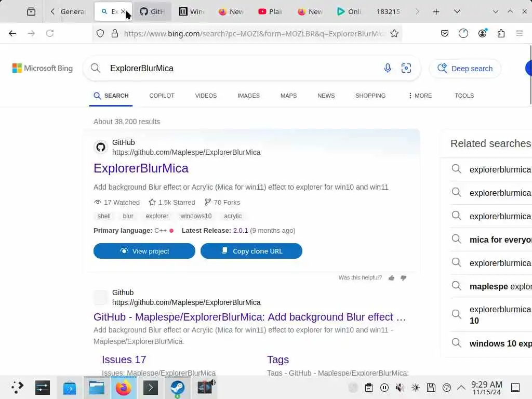The width and height of the screenshot is (532, 399).
Task: Select 'windows 10 exp' related search
Action: pyautogui.click(x=491, y=343)
